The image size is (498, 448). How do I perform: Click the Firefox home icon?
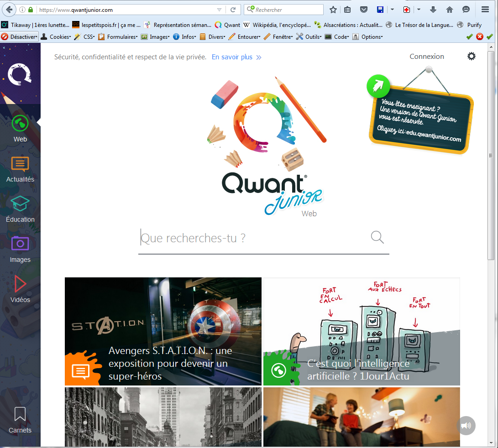[450, 10]
